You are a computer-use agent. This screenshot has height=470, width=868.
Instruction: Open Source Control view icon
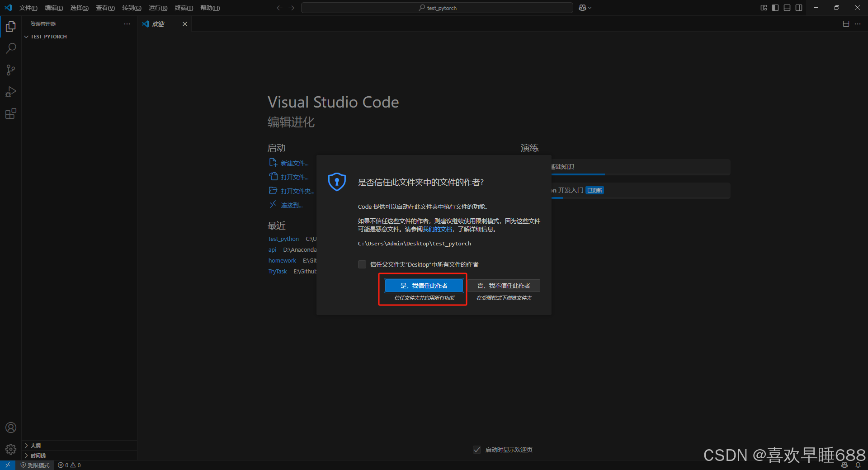(x=10, y=70)
